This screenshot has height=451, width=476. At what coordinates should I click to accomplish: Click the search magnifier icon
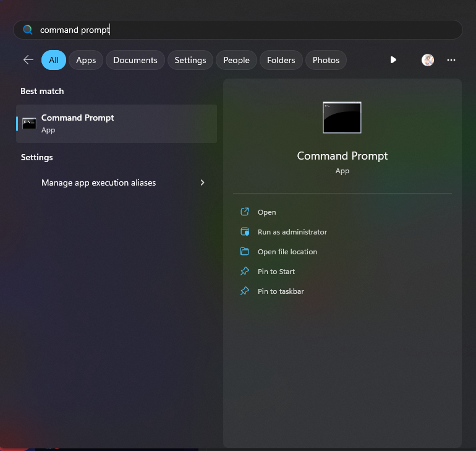pyautogui.click(x=27, y=30)
